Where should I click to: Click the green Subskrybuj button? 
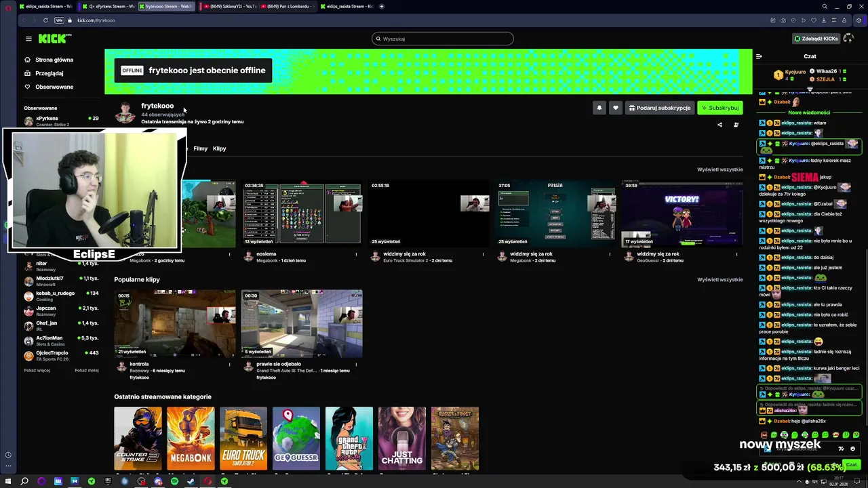click(720, 108)
